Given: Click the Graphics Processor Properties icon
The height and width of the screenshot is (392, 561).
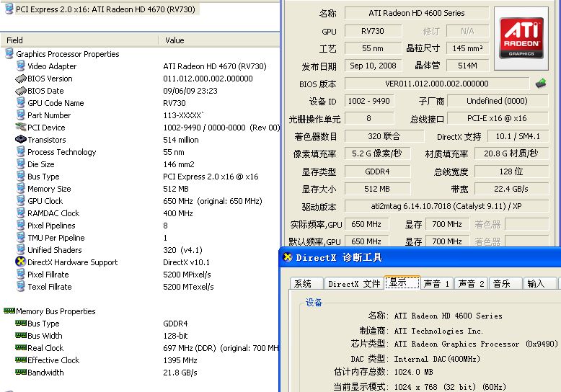Looking at the screenshot, I should pyautogui.click(x=9, y=53).
